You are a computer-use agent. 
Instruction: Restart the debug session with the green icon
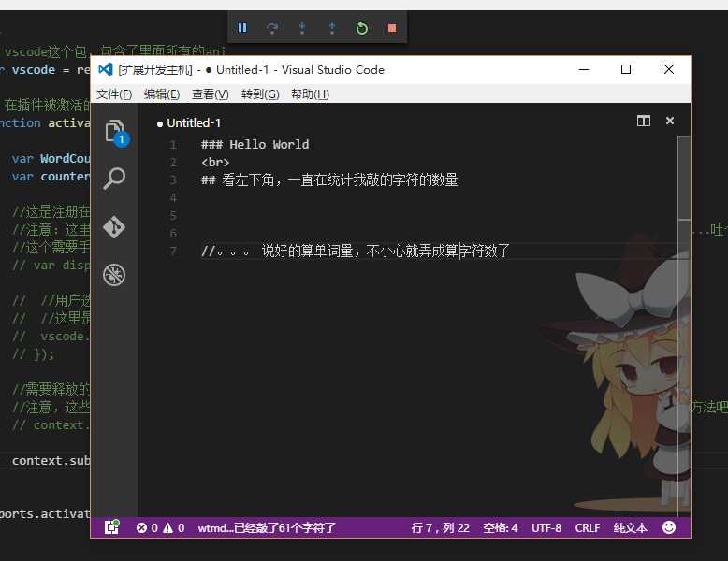pos(362,28)
